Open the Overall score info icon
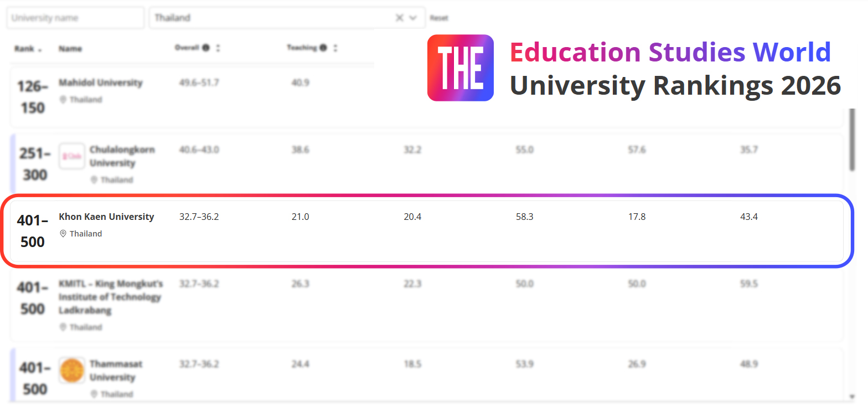Screen dimensions: 868x406 (x=206, y=48)
